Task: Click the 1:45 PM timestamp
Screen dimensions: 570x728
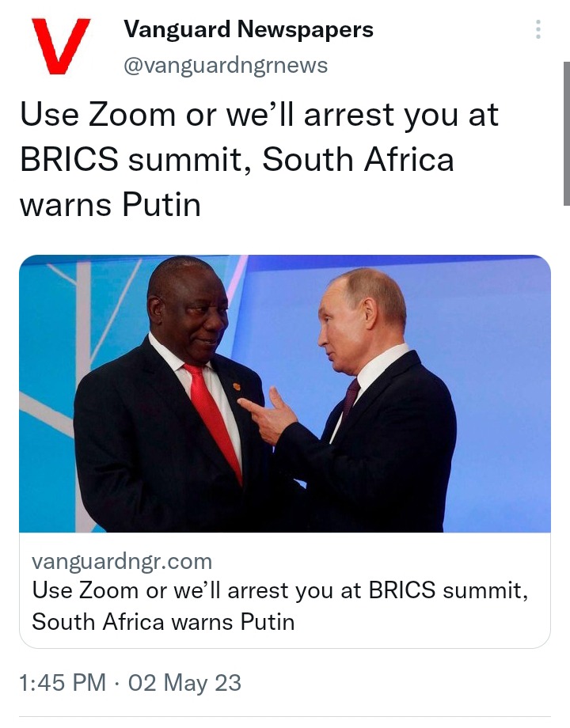Action: (63, 683)
